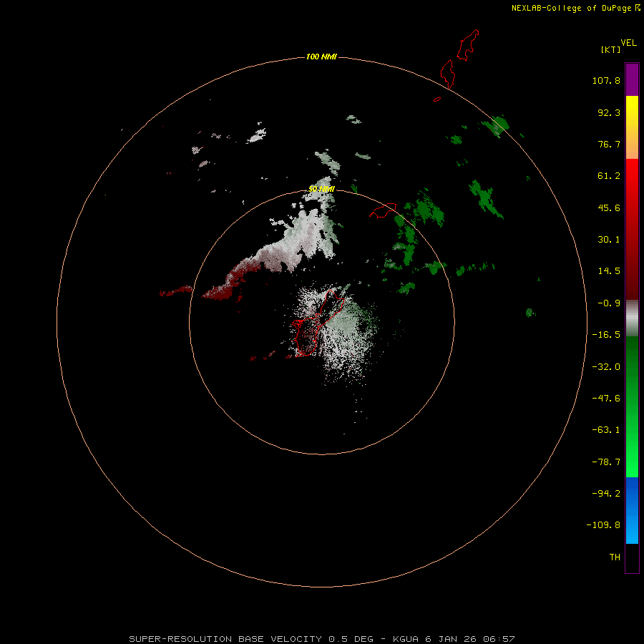Click the 30.1 legend value
Screen dimensions: 644x644
pos(609,240)
